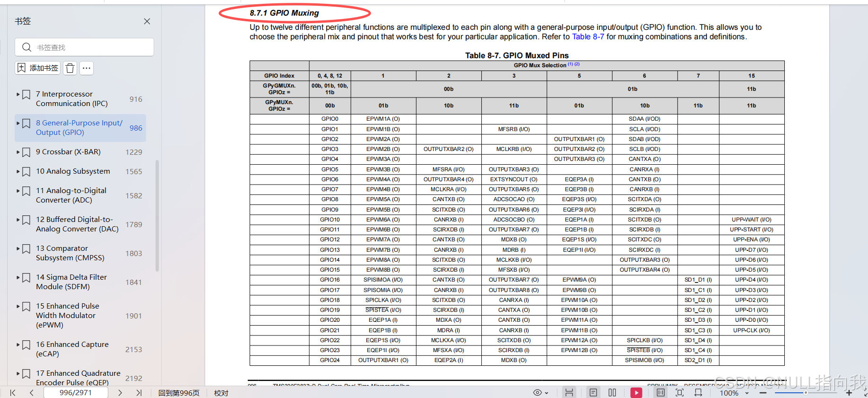Click inside 书签查找 search field
Screen dimensions: 868x398
click(85, 47)
